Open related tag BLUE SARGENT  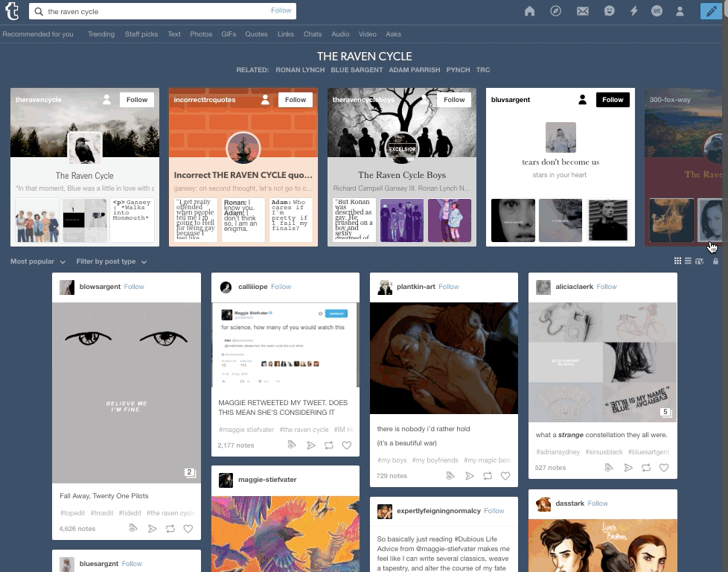(357, 70)
